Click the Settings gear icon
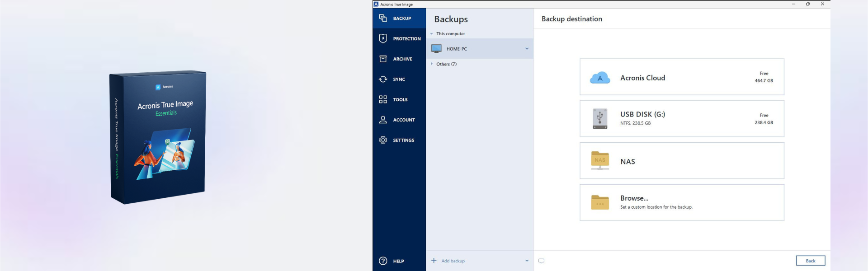This screenshot has height=271, width=868. pyautogui.click(x=383, y=140)
